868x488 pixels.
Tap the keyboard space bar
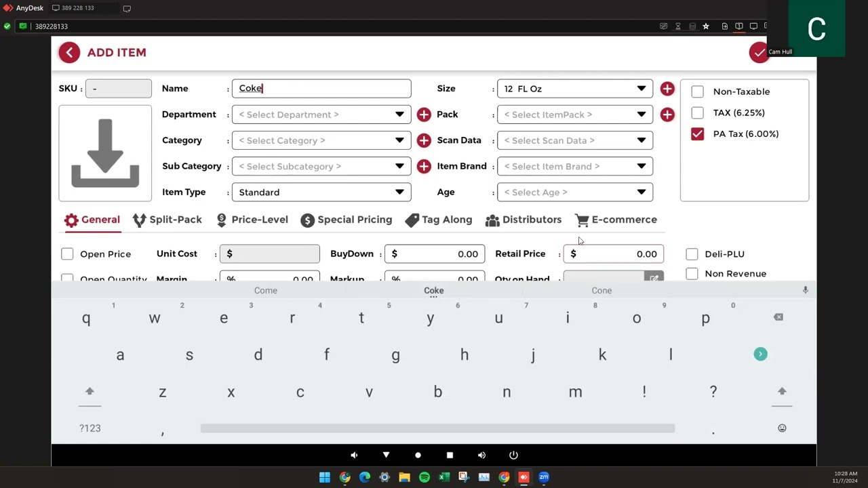pyautogui.click(x=437, y=428)
